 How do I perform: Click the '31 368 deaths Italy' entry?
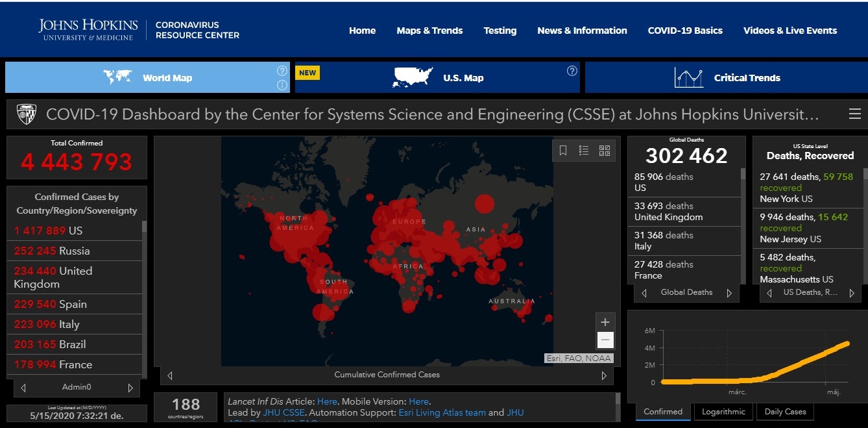[684, 241]
